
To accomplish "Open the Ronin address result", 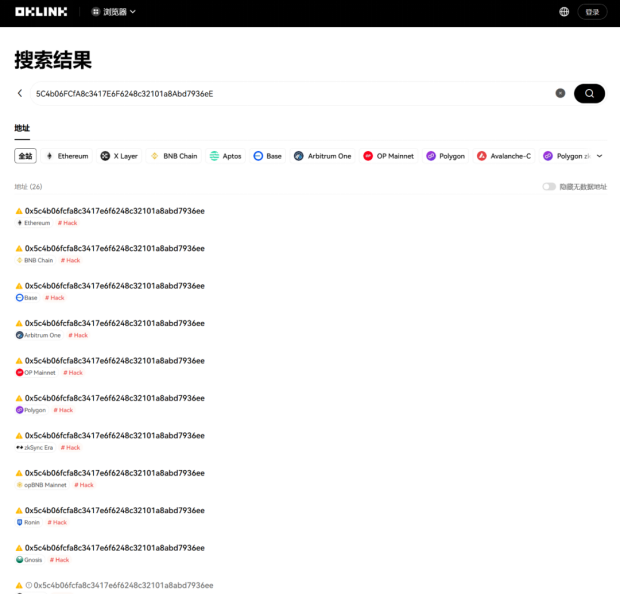I will [115, 511].
